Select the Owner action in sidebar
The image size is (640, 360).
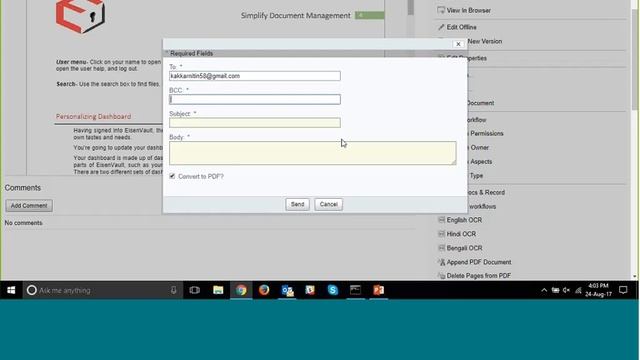pyautogui.click(x=479, y=147)
